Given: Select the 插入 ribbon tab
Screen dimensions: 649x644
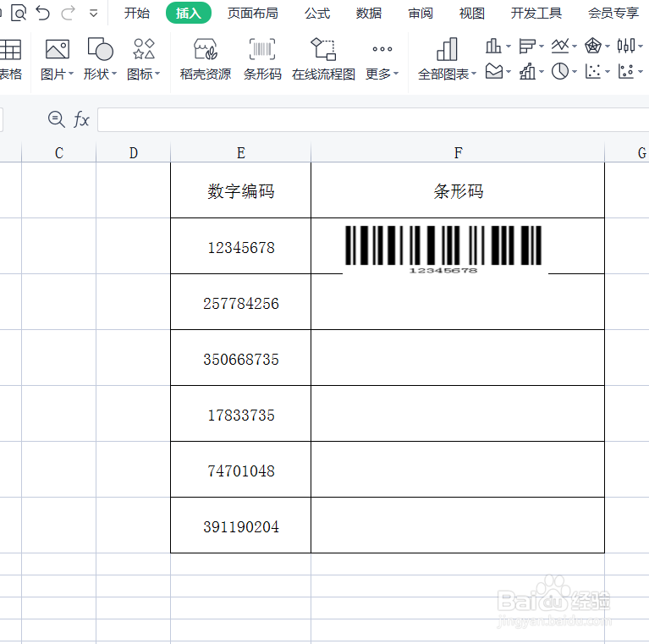Looking at the screenshot, I should point(189,14).
